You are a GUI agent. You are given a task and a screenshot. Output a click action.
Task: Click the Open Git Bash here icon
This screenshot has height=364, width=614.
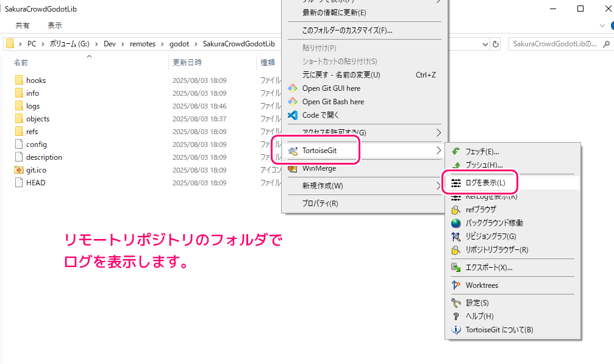[x=293, y=102]
